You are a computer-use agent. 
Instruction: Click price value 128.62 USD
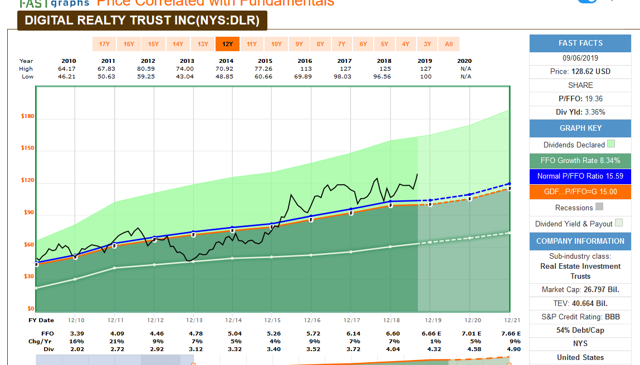pos(591,71)
